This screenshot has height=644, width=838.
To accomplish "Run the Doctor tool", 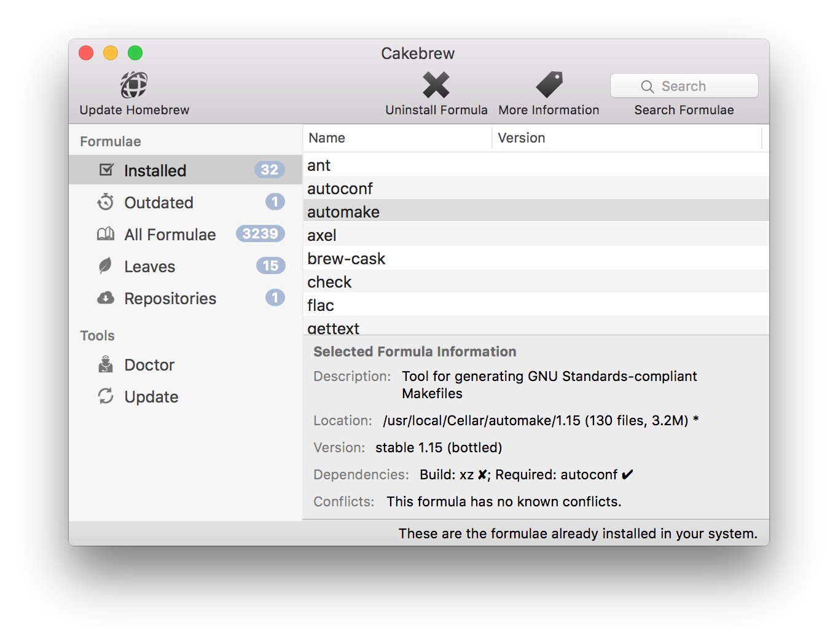I will 186,364.
